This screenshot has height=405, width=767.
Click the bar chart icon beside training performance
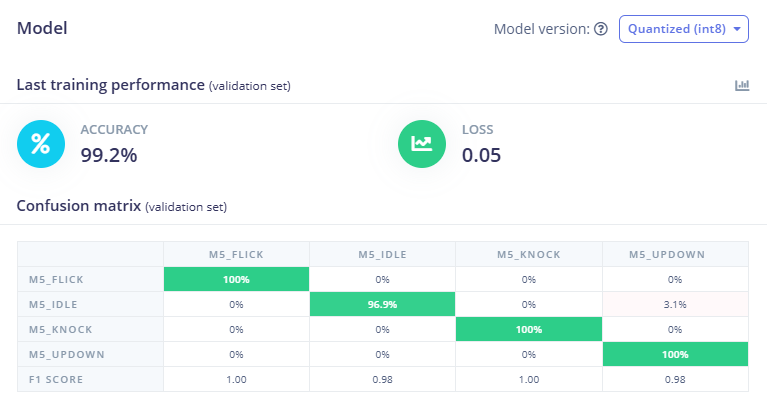(x=742, y=85)
